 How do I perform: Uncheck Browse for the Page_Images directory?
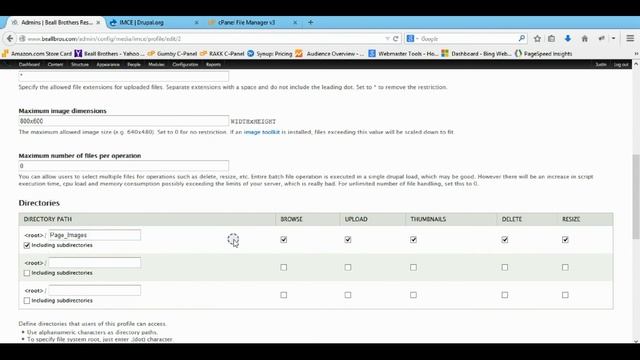click(x=284, y=240)
